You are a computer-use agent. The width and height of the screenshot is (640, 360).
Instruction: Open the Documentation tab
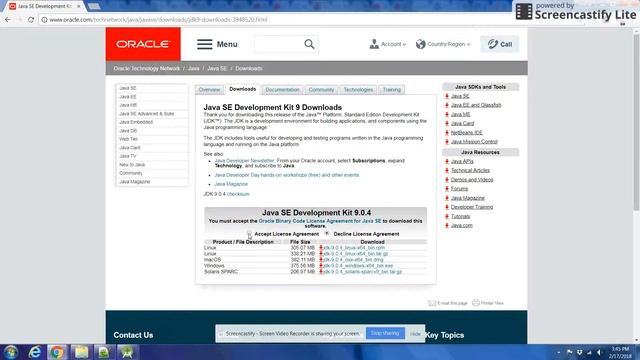(282, 90)
